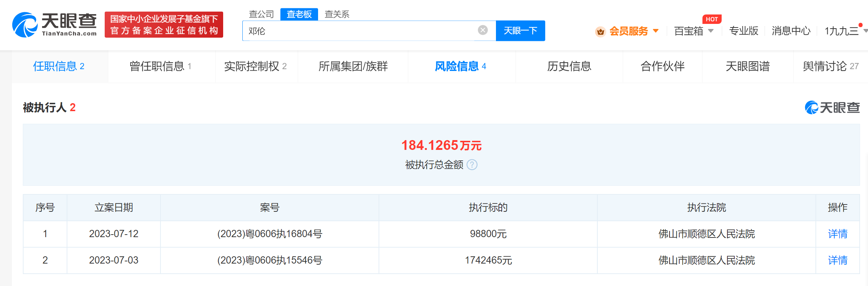Click the crown icon for 会员服务

pos(600,31)
